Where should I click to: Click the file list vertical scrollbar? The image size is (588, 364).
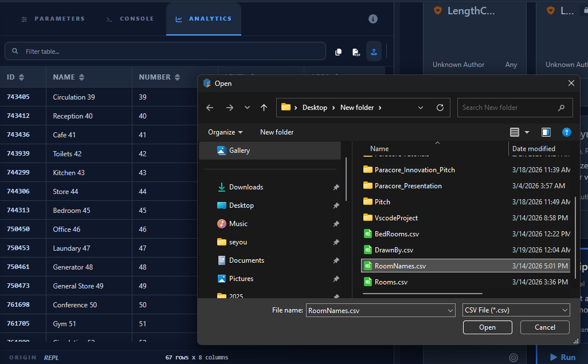point(575,238)
